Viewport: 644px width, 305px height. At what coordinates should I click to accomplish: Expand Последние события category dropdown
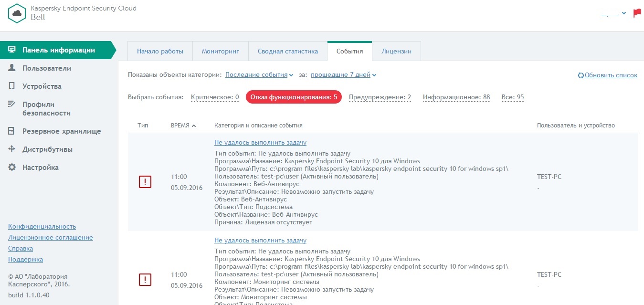259,75
